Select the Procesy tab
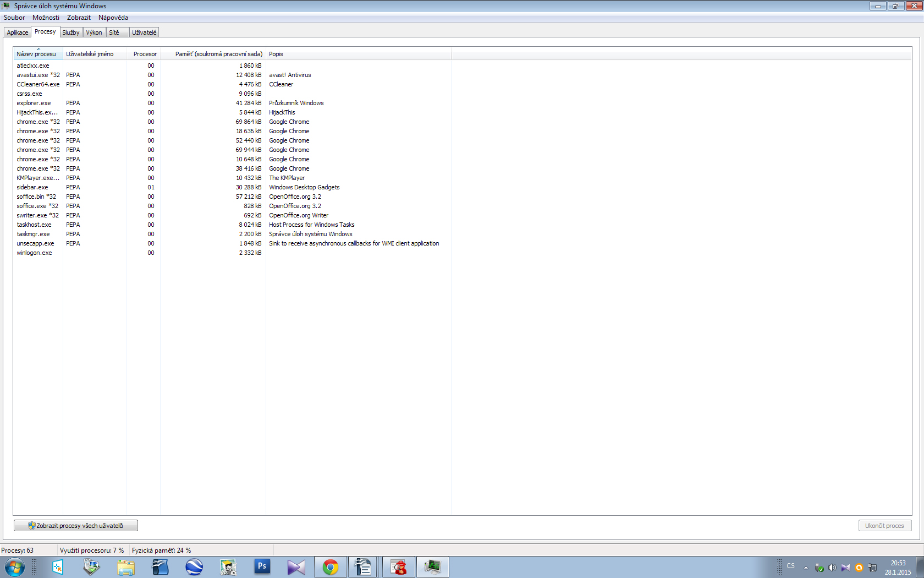The width and height of the screenshot is (924, 578). tap(45, 31)
